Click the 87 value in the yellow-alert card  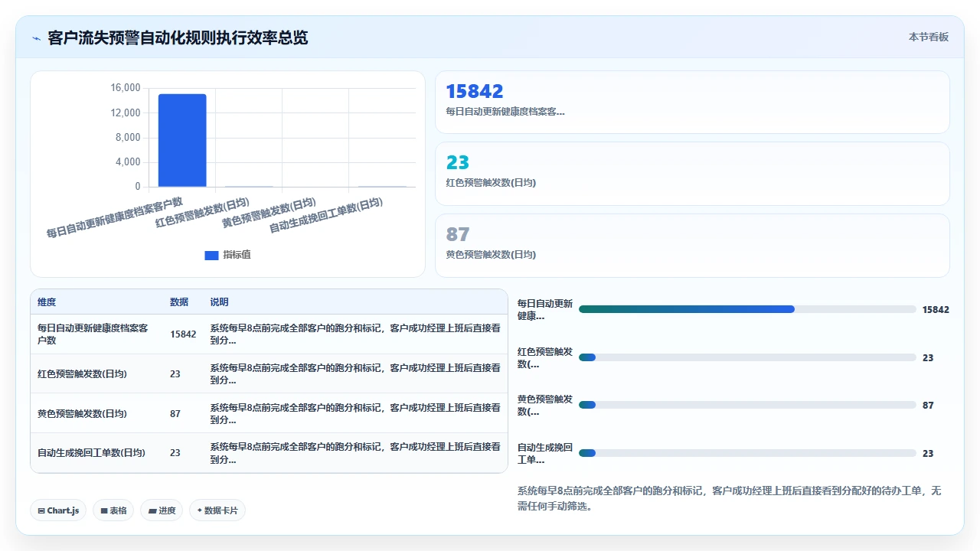pyautogui.click(x=457, y=234)
